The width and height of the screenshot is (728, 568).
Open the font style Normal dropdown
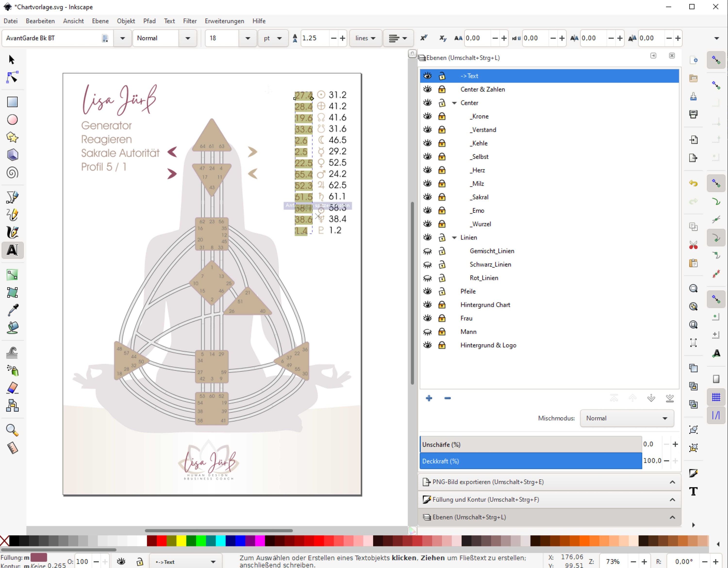[x=188, y=38]
